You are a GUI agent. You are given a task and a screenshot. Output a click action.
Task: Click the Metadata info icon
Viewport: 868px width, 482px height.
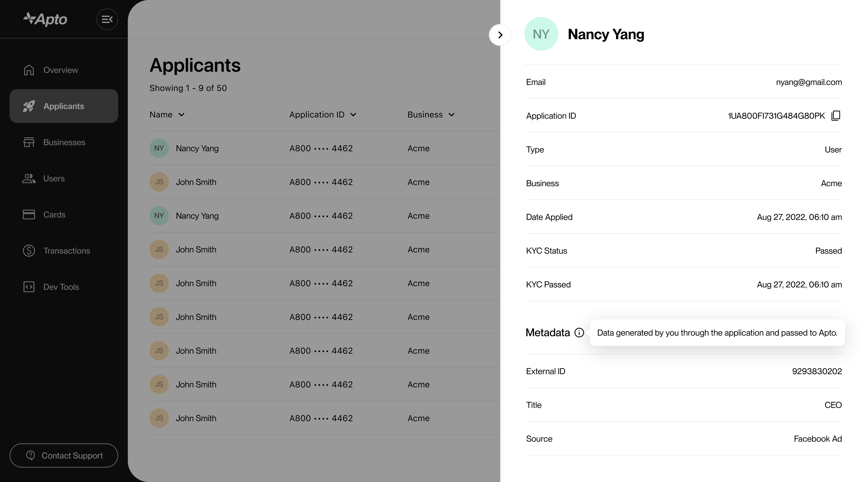coord(579,333)
